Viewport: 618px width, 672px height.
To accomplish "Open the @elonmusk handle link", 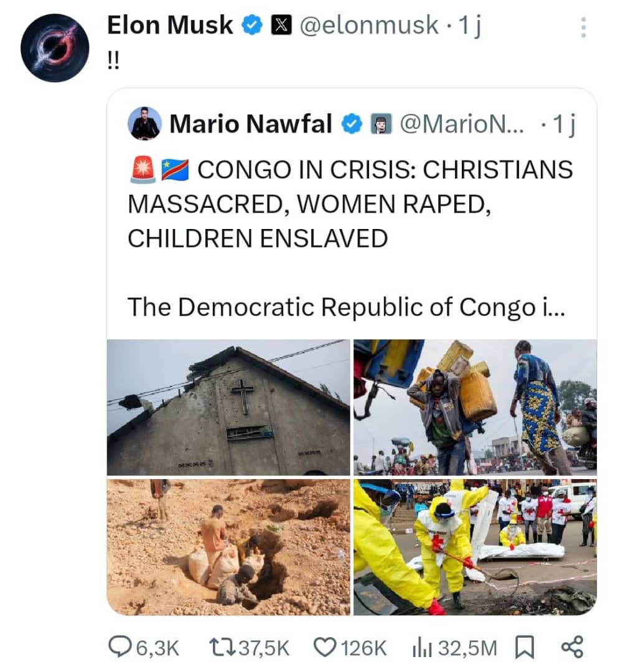I will click(369, 26).
